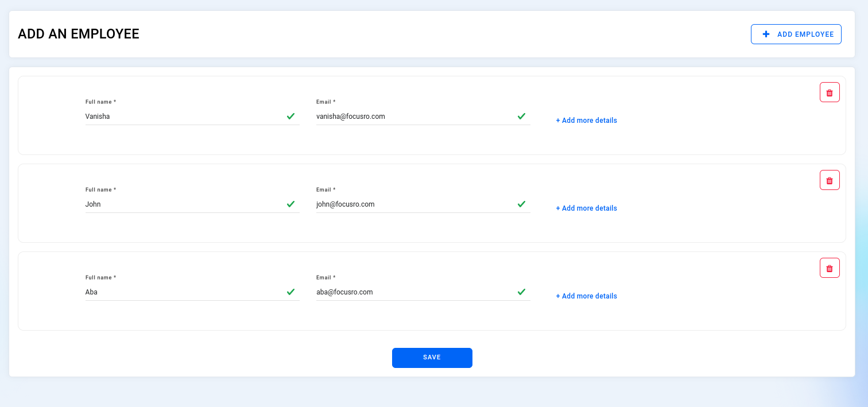Edit the email vanisha@focusro.com
The image size is (868, 407).
[413, 117]
